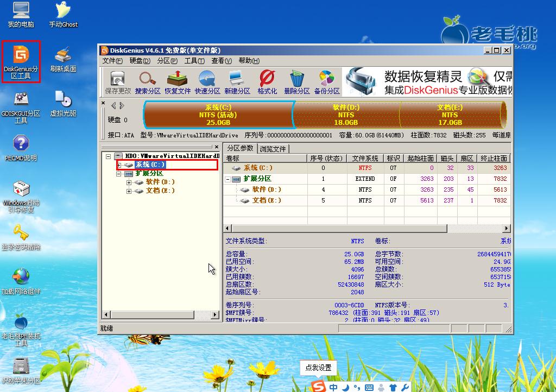Click the 恢复文件 (Recover Files) toolbar icon

178,83
